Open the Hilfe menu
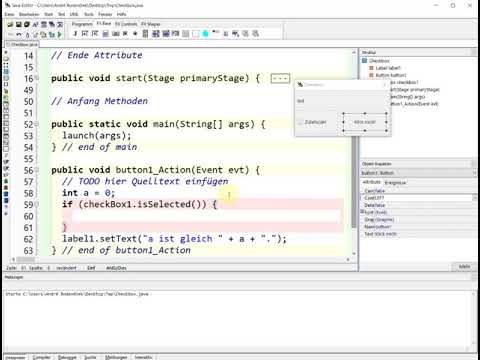 (x=122, y=14)
